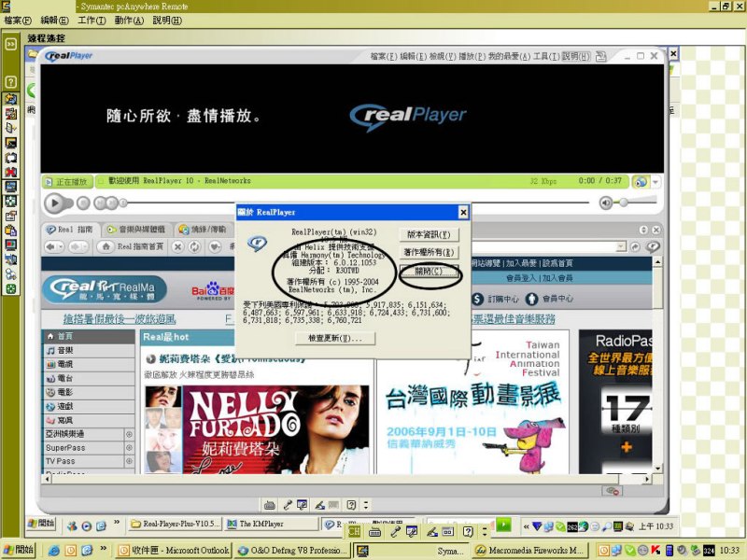Click the mode switch icon beside RealPlayer 說明 menu
This screenshot has height=560, width=747.
pyautogui.click(x=601, y=56)
